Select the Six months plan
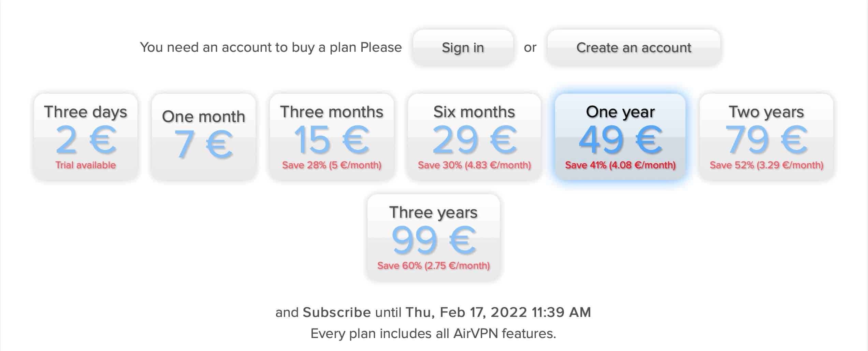Image resolution: width=868 pixels, height=351 pixels. [474, 137]
